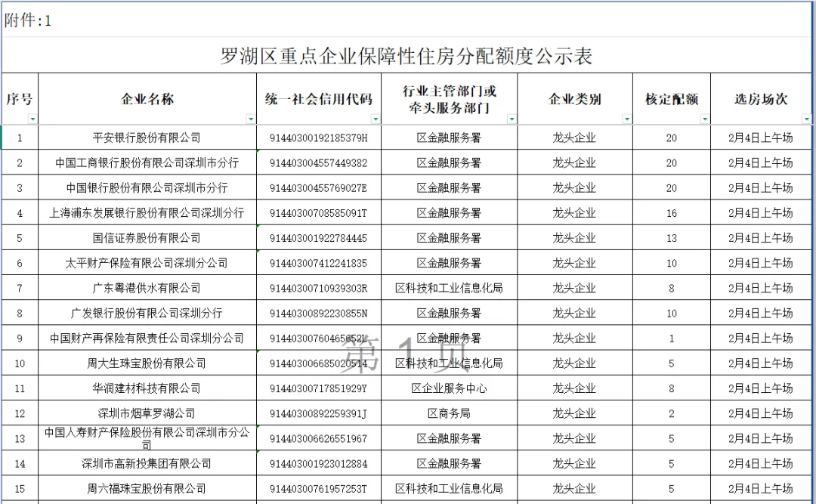The width and height of the screenshot is (816, 504).
Task: Click the 企业类别 header cell
Action: [575, 99]
